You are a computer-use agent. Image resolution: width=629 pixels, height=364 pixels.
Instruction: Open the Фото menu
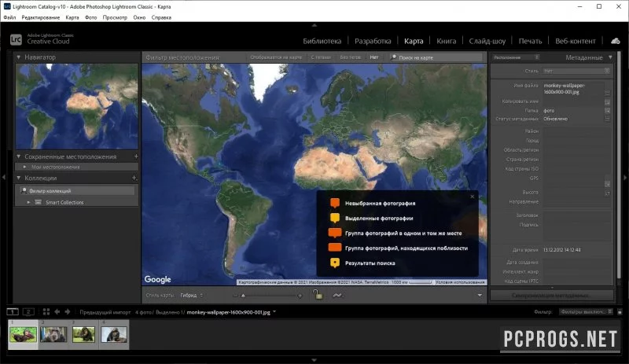[90, 17]
